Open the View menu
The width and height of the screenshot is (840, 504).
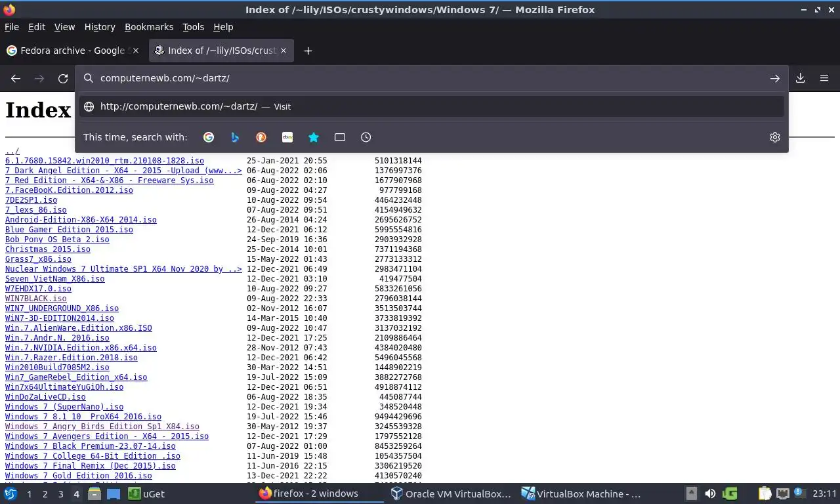[x=64, y=27]
